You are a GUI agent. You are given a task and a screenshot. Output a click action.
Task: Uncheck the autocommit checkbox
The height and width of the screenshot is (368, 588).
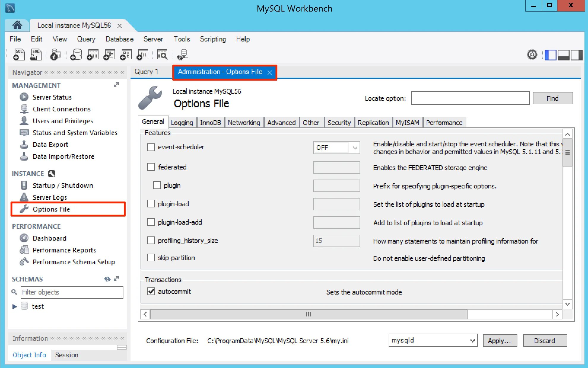(x=151, y=292)
